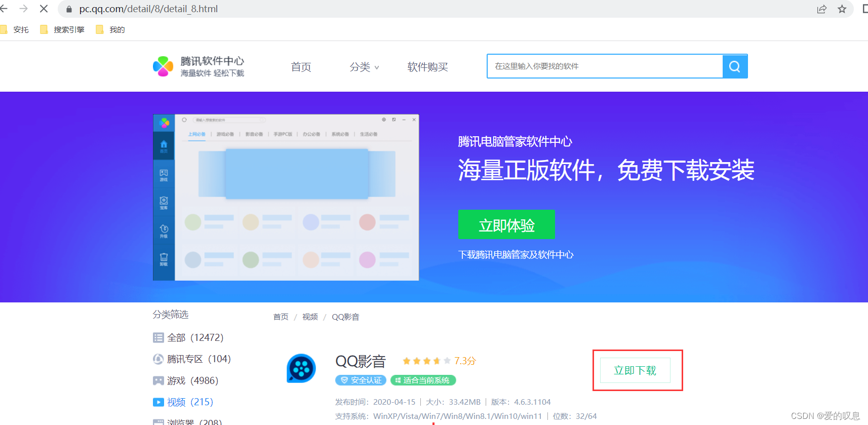The image size is (868, 425).
Task: Click the 7.3分 rating score
Action: tap(465, 361)
